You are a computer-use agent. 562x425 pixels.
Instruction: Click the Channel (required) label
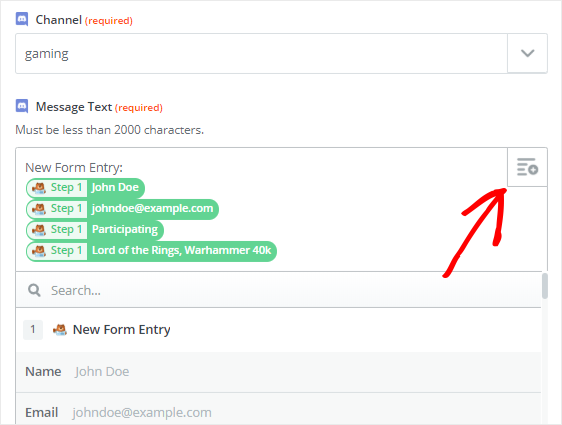[84, 20]
